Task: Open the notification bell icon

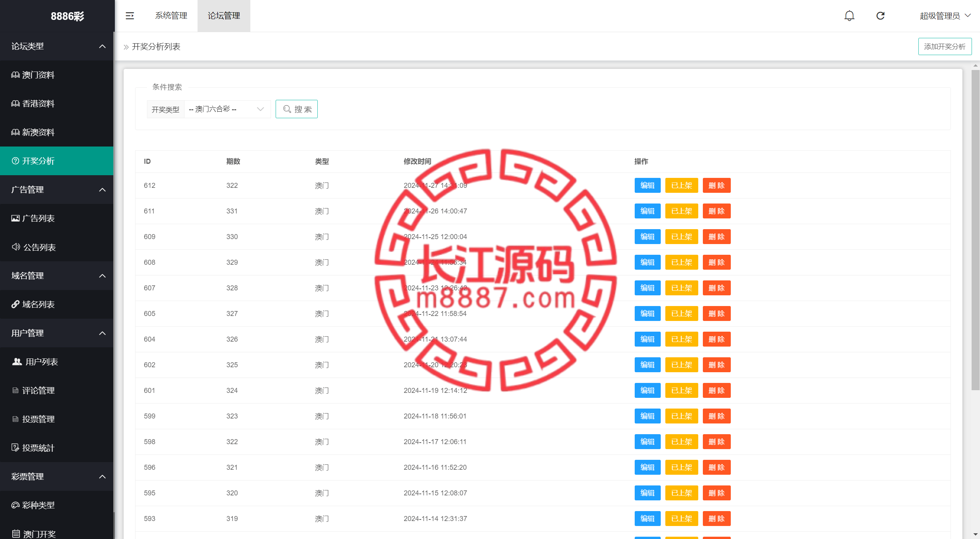Action: tap(849, 16)
